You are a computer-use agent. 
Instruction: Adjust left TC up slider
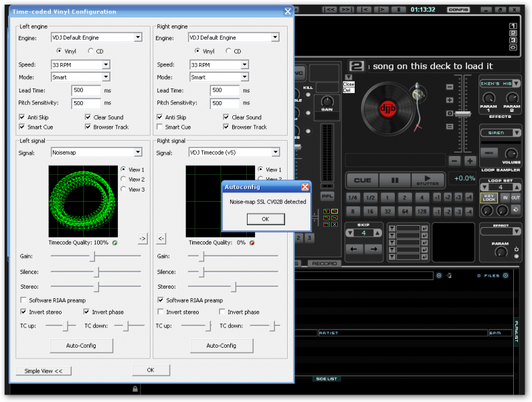(x=65, y=326)
